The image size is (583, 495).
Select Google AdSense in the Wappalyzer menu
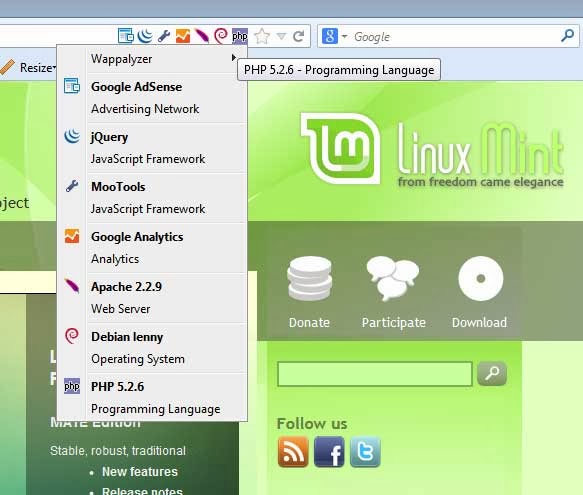pyautogui.click(x=152, y=97)
